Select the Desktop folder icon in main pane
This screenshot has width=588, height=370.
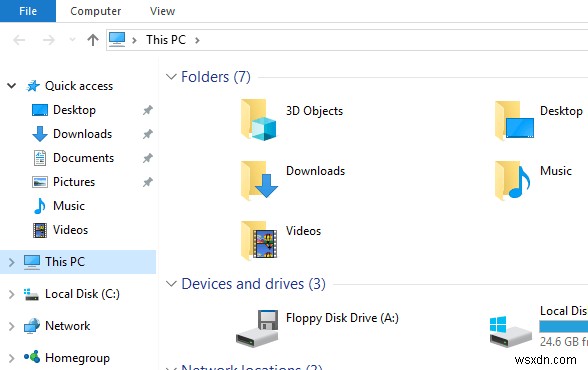coord(514,120)
